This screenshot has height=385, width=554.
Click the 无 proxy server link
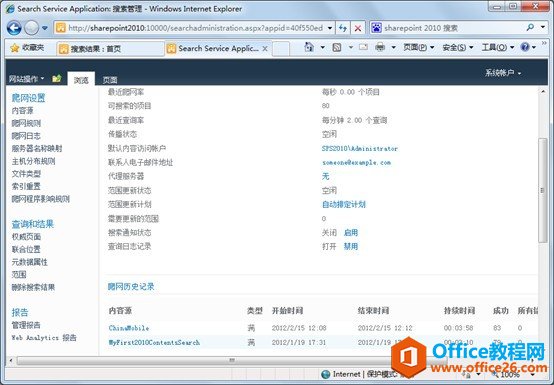tap(325, 176)
